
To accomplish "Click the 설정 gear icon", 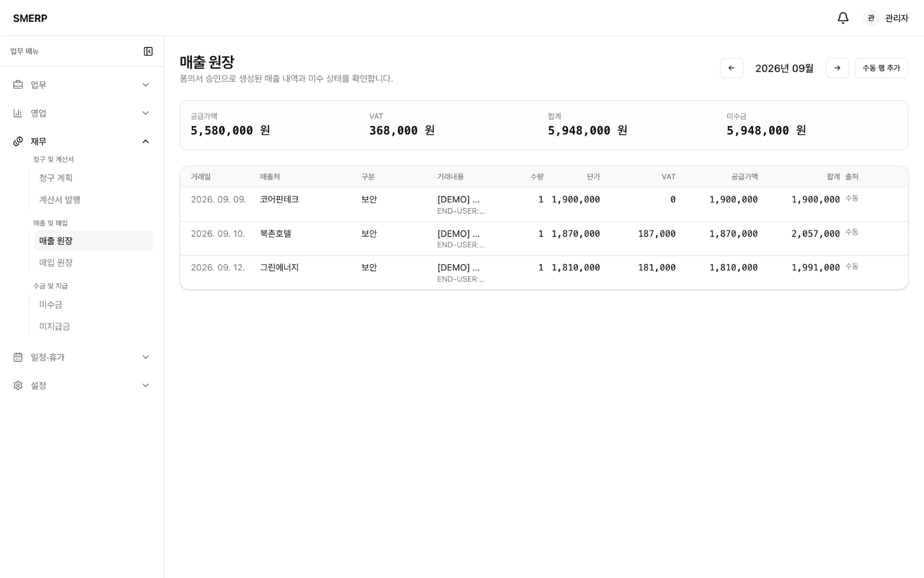I will tap(18, 386).
